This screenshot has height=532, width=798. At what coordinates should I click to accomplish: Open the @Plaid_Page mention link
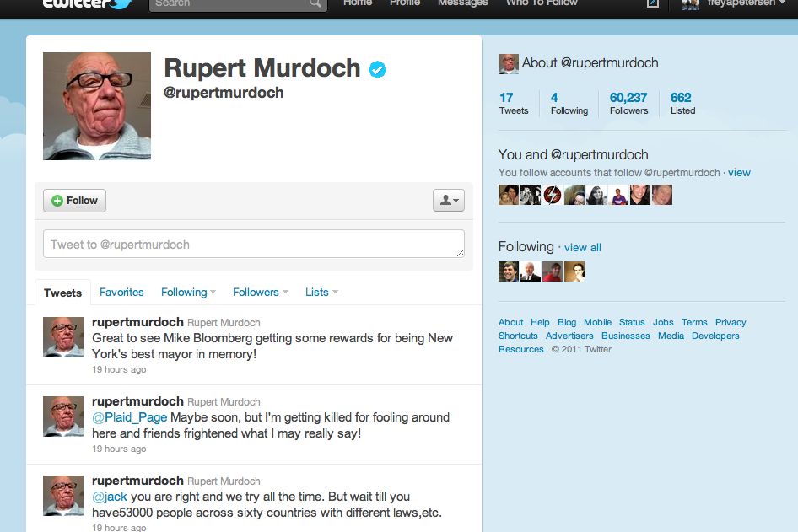click(129, 417)
